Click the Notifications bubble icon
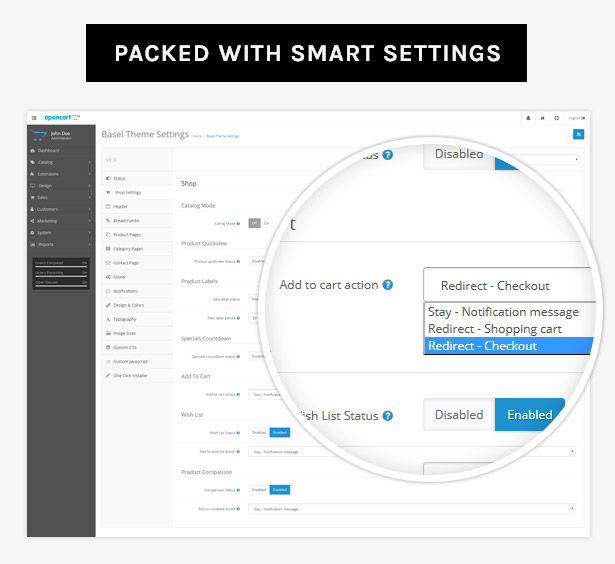Screen dimensions: 615x564 pos(108,291)
